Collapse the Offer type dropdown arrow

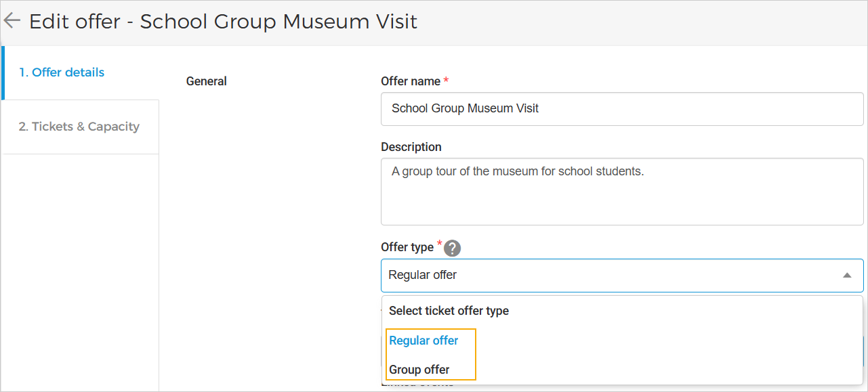pos(846,275)
